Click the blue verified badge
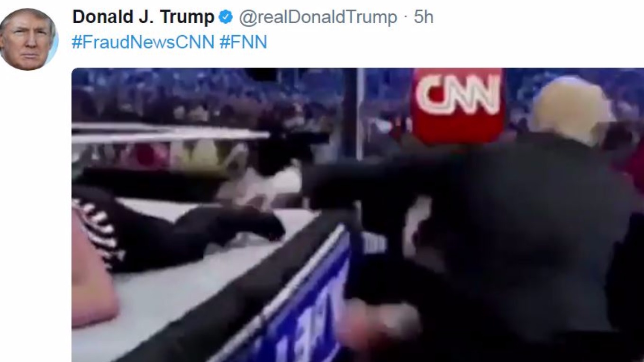 click(226, 18)
